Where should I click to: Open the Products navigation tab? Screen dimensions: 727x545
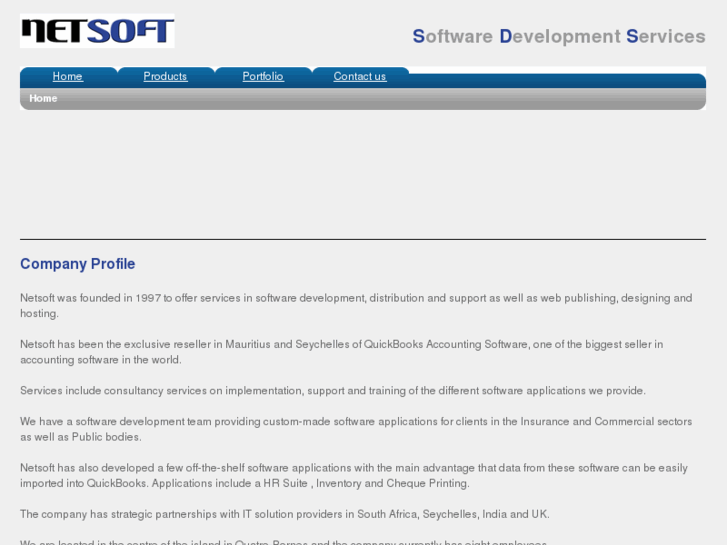coord(165,77)
